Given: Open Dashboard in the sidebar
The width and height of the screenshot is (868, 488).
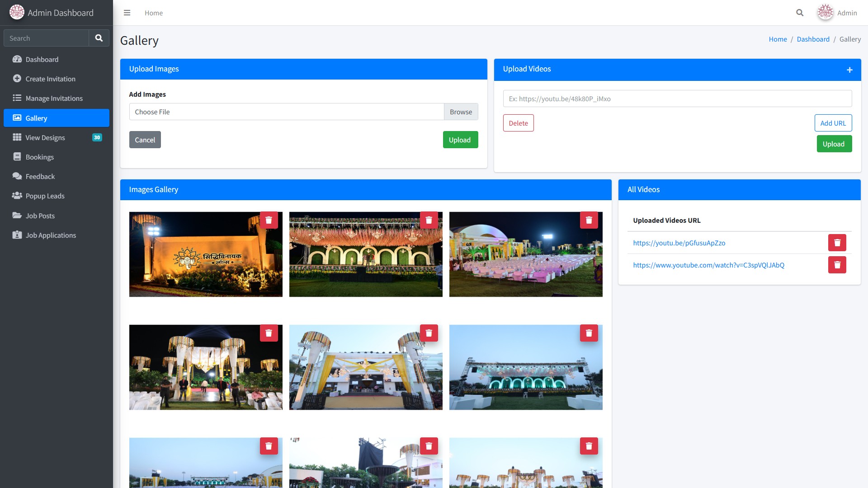Looking at the screenshot, I should pos(57,59).
